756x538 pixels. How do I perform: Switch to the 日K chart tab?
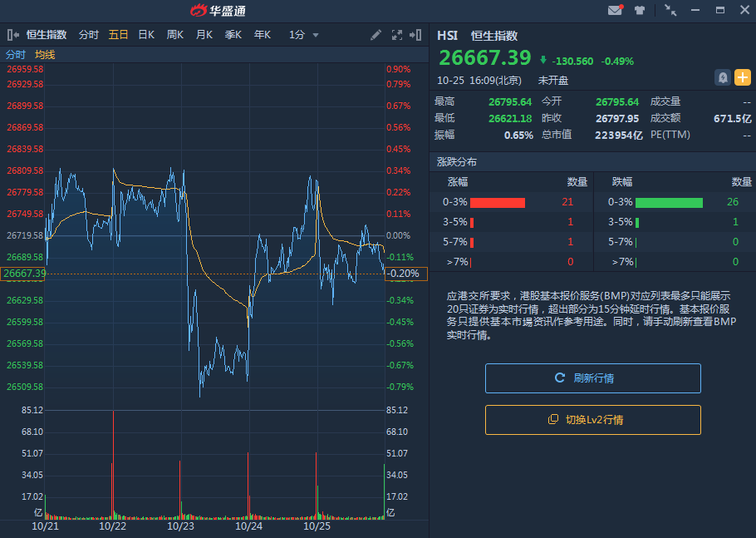(x=146, y=35)
